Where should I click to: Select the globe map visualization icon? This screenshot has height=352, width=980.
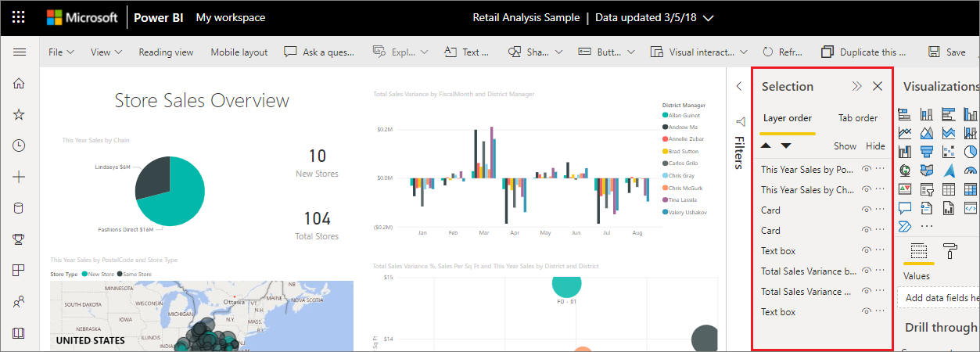905,170
